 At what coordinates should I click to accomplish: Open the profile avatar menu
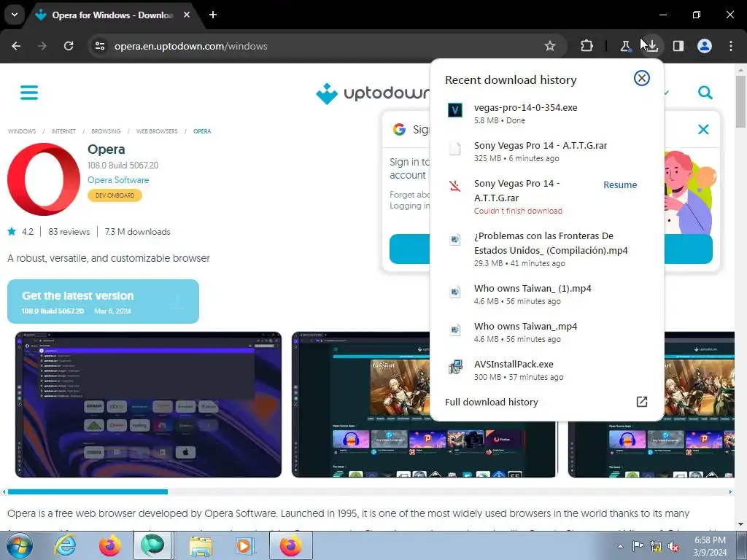point(705,46)
